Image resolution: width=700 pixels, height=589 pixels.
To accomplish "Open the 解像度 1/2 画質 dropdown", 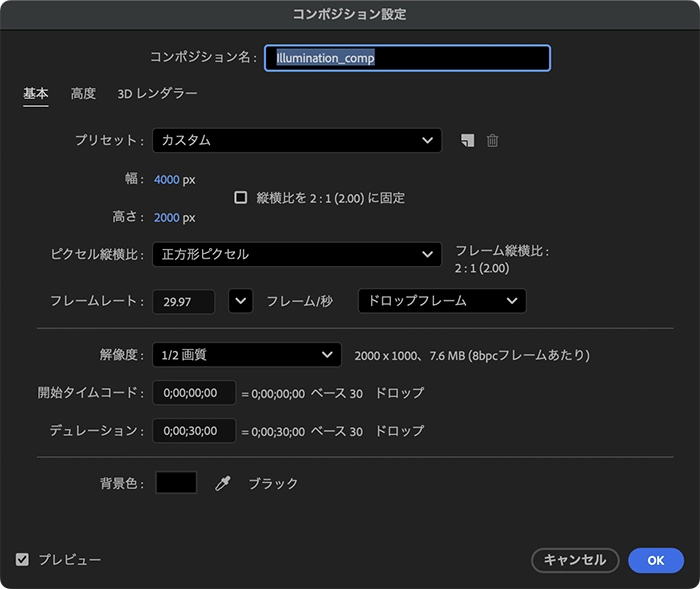I will tap(247, 355).
